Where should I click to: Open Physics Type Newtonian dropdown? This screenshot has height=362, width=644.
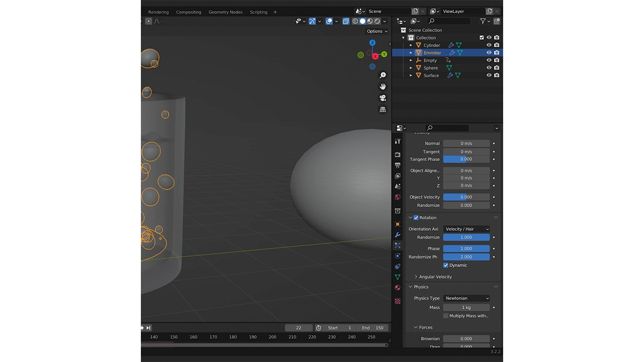pyautogui.click(x=466, y=298)
